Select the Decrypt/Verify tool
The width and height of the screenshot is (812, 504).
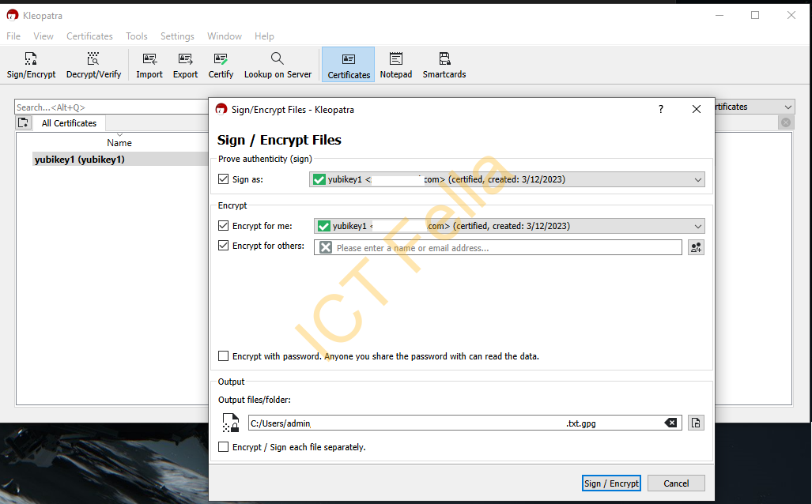(93, 64)
